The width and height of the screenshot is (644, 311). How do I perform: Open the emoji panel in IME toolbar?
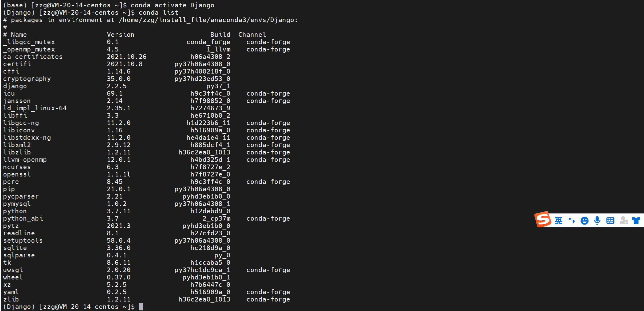pos(584,221)
